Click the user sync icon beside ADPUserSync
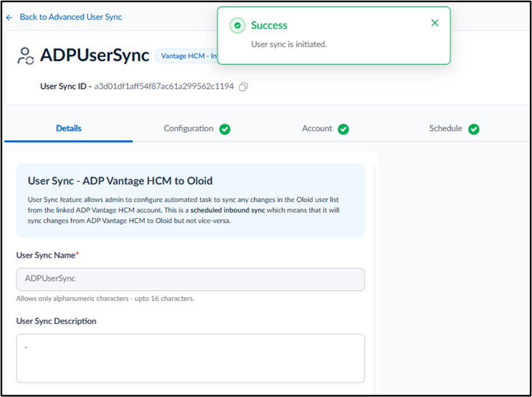Viewport: 532px width, 397px height. pyautogui.click(x=25, y=56)
